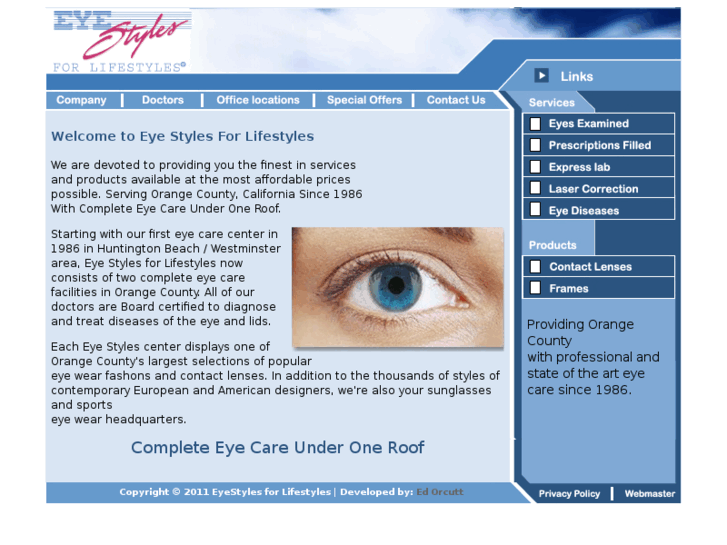View the Special Offers page
This screenshot has height=545, width=727.
pos(364,100)
